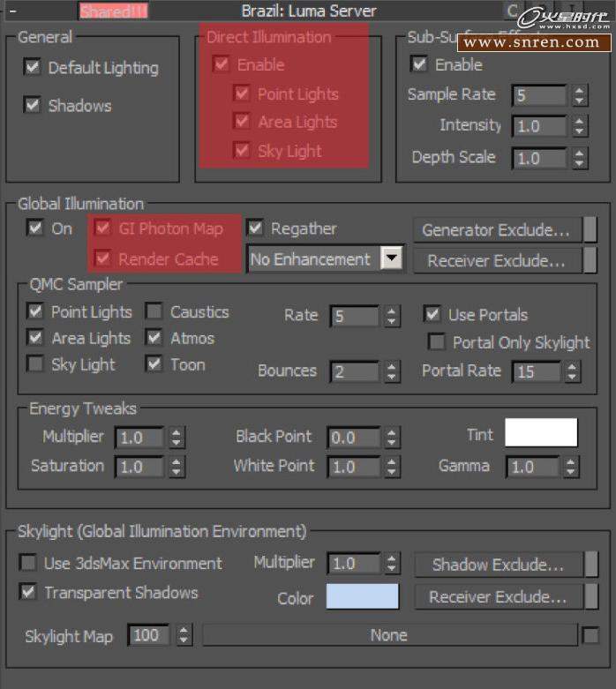This screenshot has height=689, width=616.
Task: Click the Skylight Map None slot button
Action: point(389,635)
